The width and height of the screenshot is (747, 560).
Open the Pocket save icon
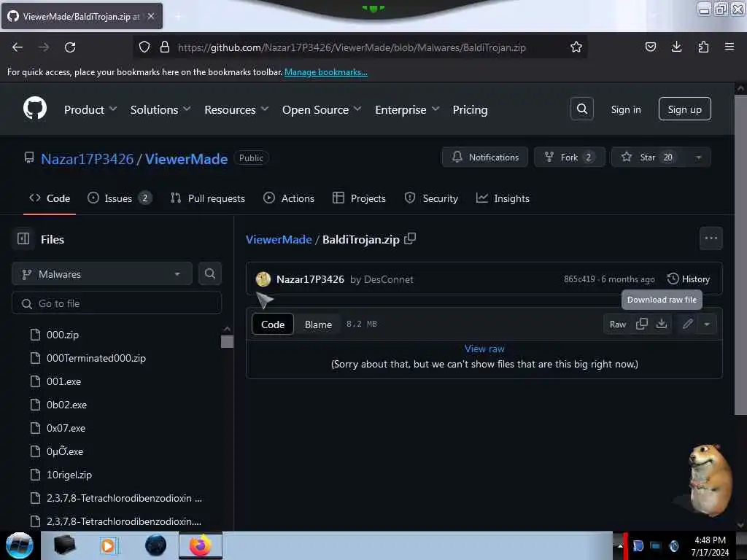pyautogui.click(x=650, y=47)
